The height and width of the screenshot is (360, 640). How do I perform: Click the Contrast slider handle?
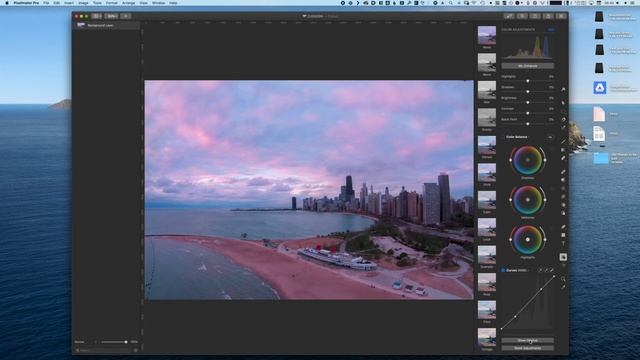528,113
